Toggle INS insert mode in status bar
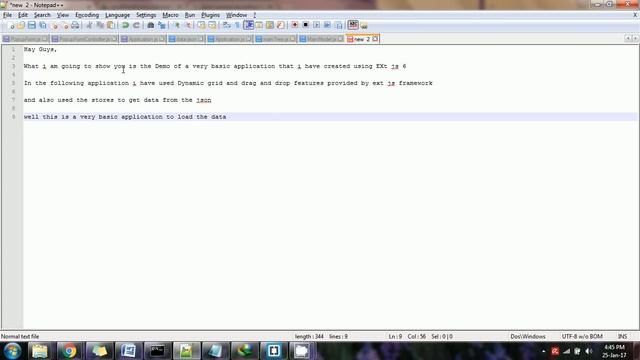The height and width of the screenshot is (360, 640). (622, 337)
